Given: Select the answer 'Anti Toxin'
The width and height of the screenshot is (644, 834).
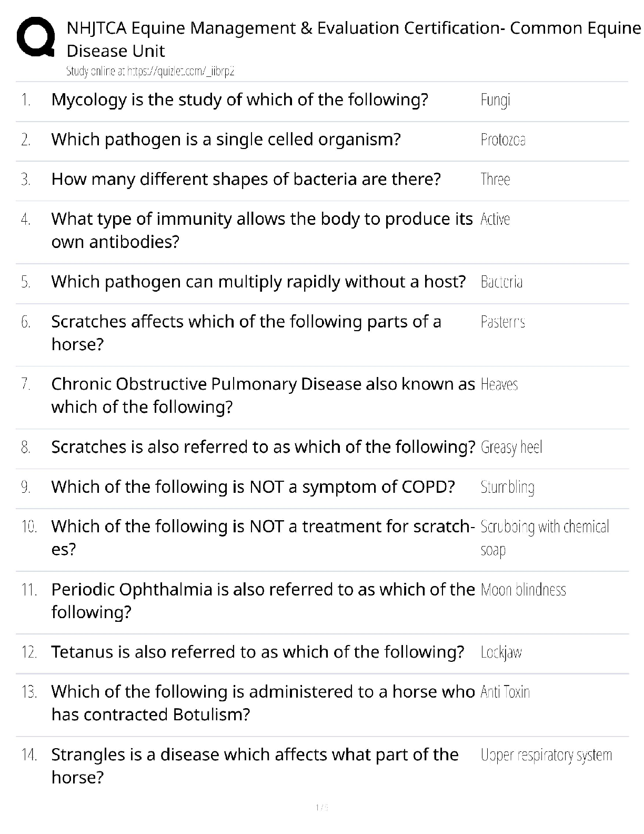Looking at the screenshot, I should tap(505, 692).
